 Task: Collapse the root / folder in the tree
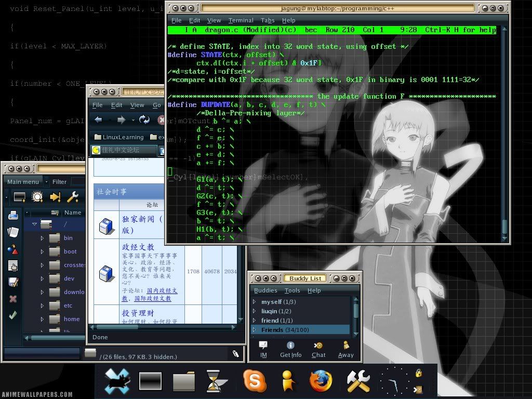point(34,224)
